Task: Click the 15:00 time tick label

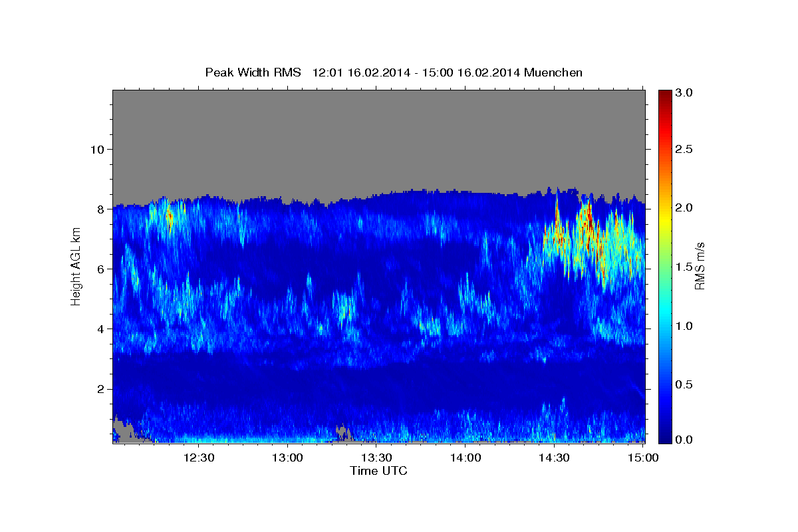Action: click(643, 458)
